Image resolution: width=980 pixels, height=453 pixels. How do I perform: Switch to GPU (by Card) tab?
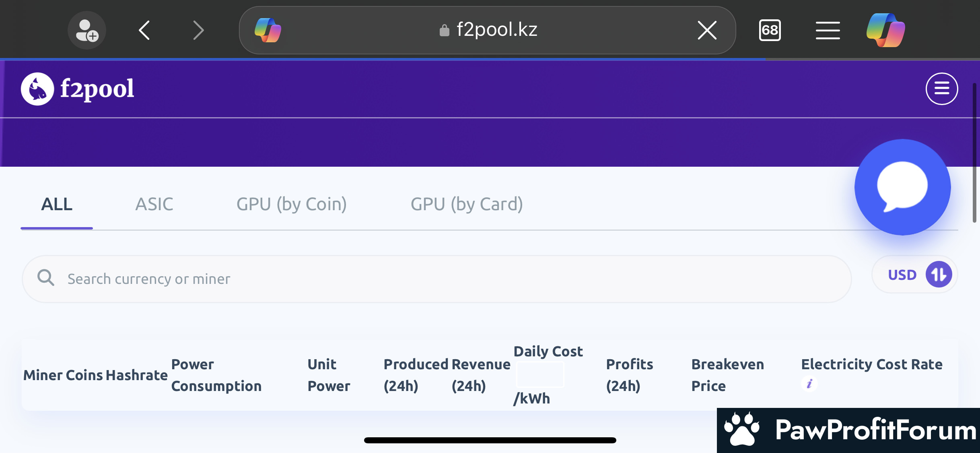click(x=467, y=204)
